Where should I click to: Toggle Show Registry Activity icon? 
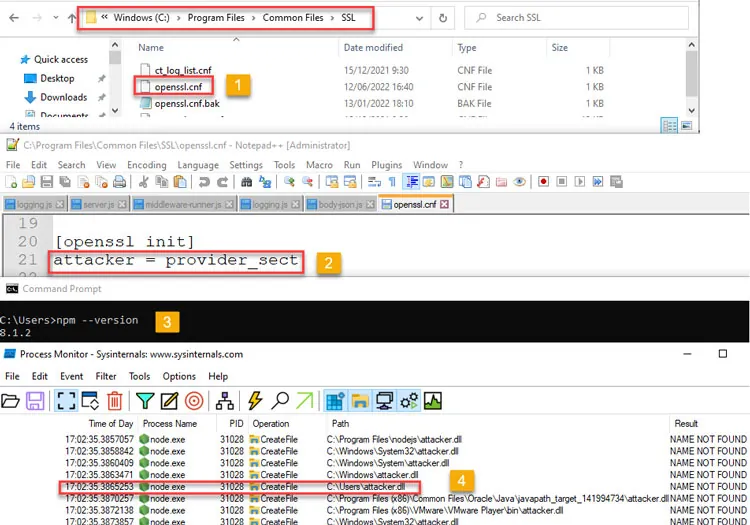click(335, 401)
